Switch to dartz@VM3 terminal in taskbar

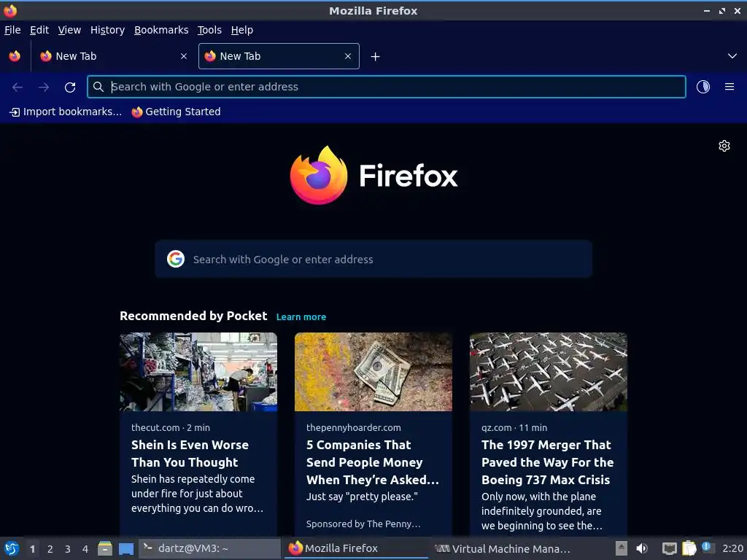tap(209, 548)
